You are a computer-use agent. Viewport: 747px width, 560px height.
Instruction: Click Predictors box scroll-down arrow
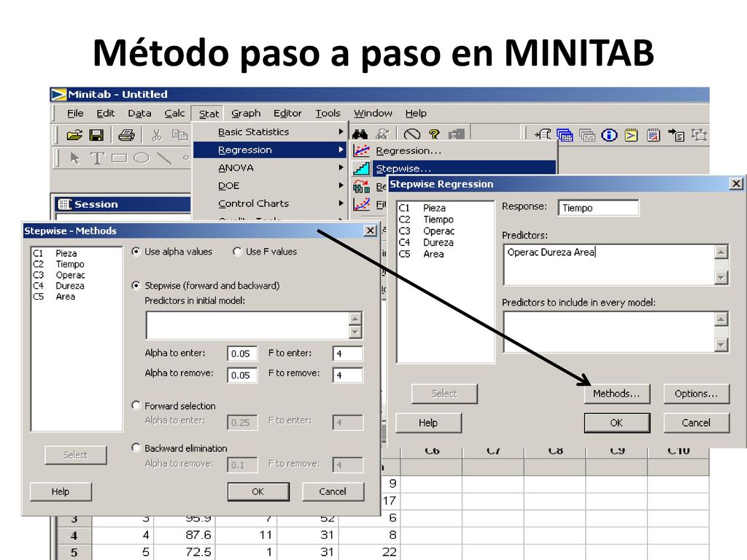coord(721,277)
